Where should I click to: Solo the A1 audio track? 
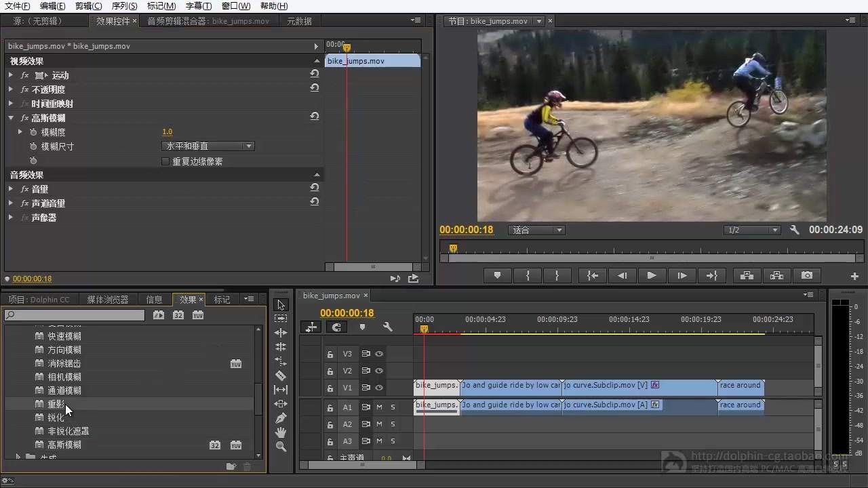point(393,407)
